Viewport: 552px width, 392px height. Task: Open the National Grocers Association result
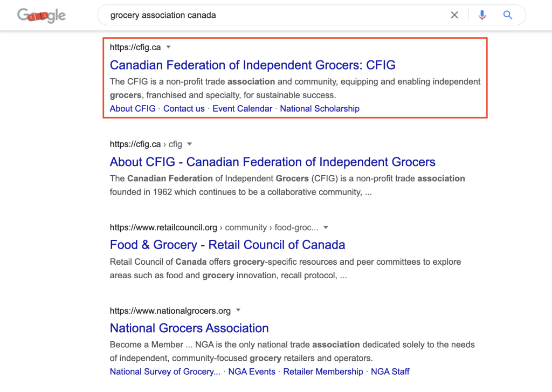[189, 328]
